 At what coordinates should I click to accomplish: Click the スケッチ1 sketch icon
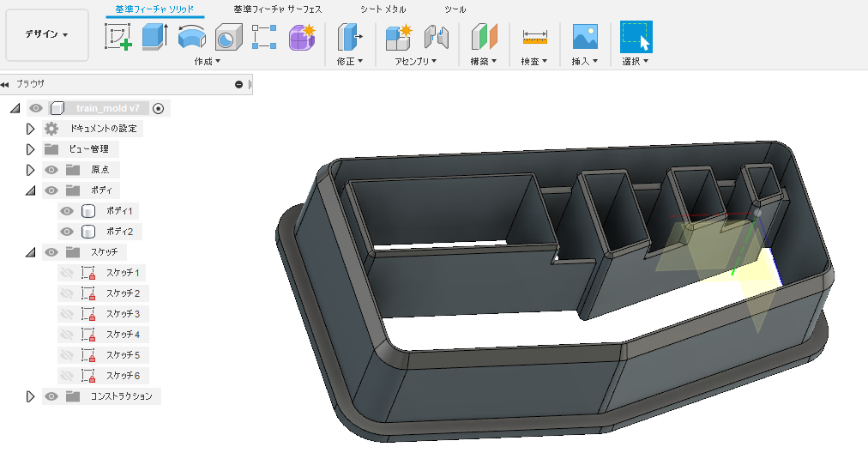(x=88, y=272)
